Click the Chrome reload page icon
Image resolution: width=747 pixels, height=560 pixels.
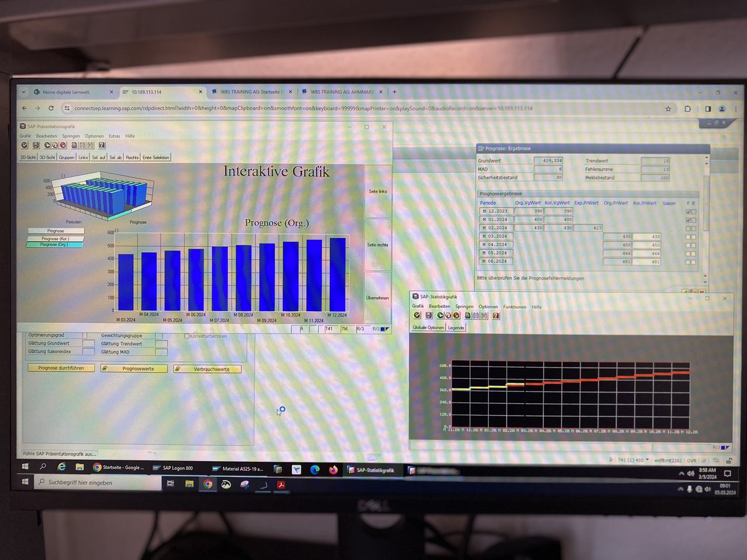pos(52,108)
